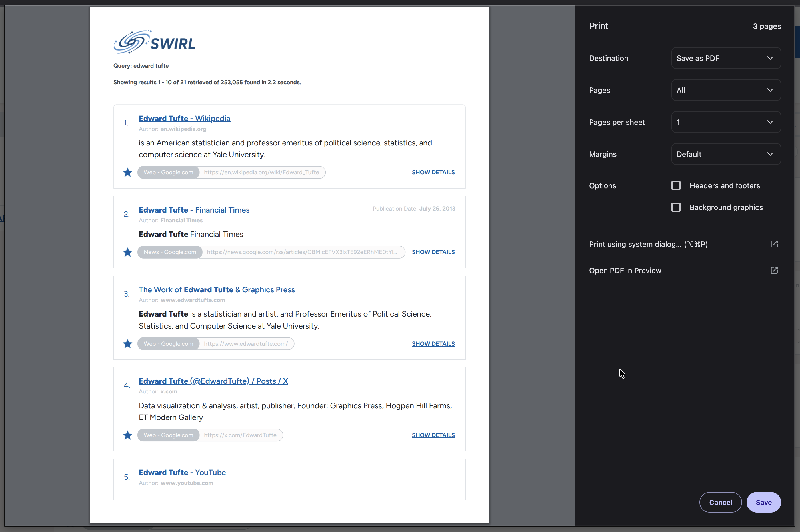Open the Edward Tufte - Wikipedia link
This screenshot has width=800, height=532.
(184, 118)
